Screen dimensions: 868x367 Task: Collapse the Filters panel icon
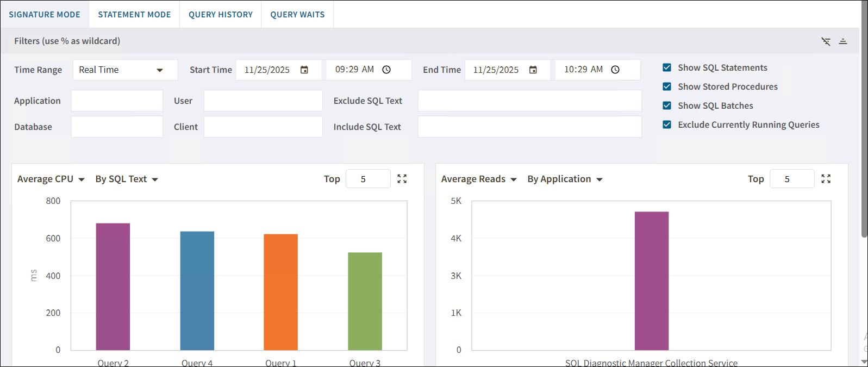[x=843, y=41]
